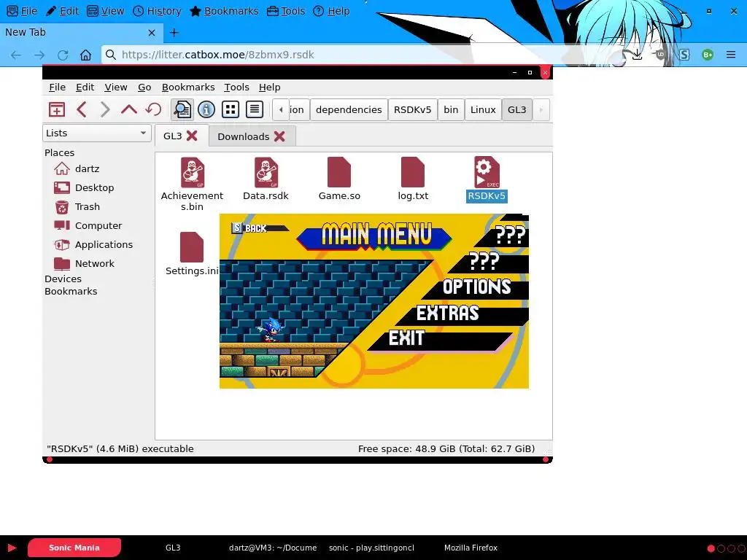Open file manager Tools menu

click(x=237, y=87)
